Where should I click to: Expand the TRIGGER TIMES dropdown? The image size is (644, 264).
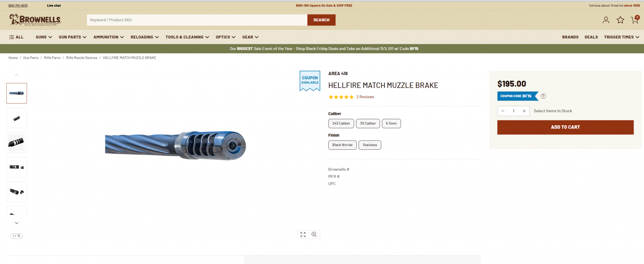point(621,37)
